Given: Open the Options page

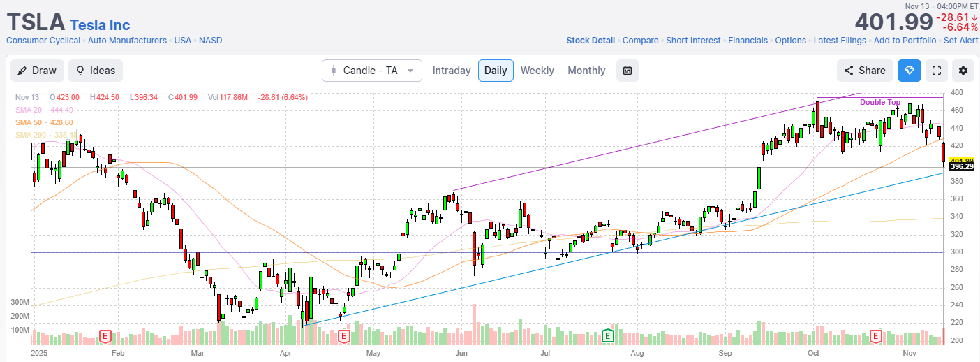Looking at the screenshot, I should (790, 41).
